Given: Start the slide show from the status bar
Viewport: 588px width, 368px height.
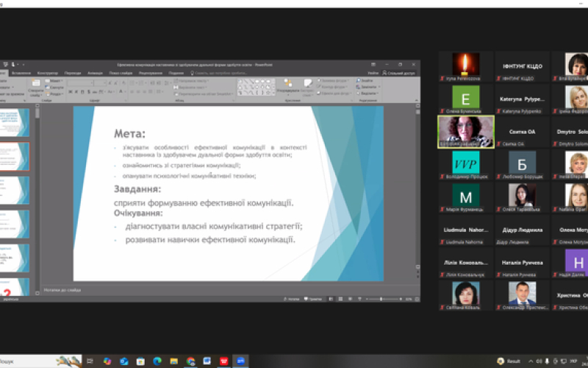Looking at the screenshot, I should tap(359, 300).
